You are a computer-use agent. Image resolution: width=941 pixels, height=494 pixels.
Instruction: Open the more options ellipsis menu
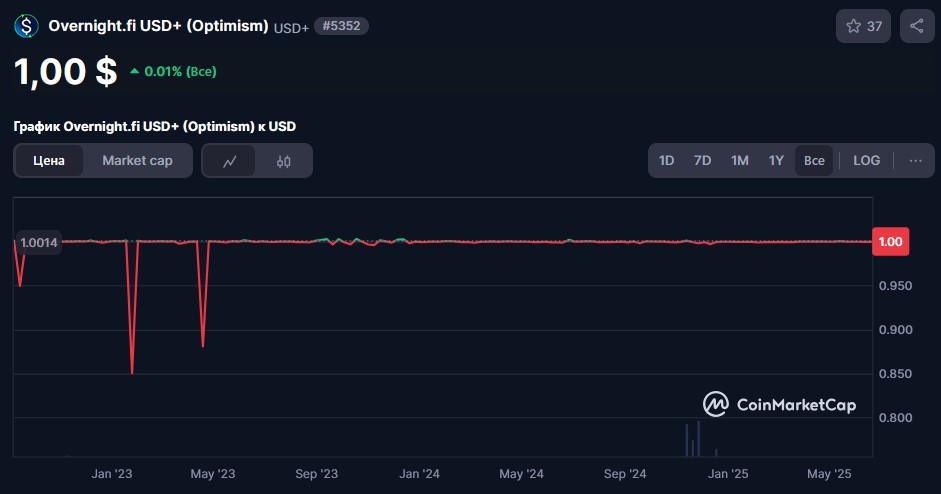[915, 160]
